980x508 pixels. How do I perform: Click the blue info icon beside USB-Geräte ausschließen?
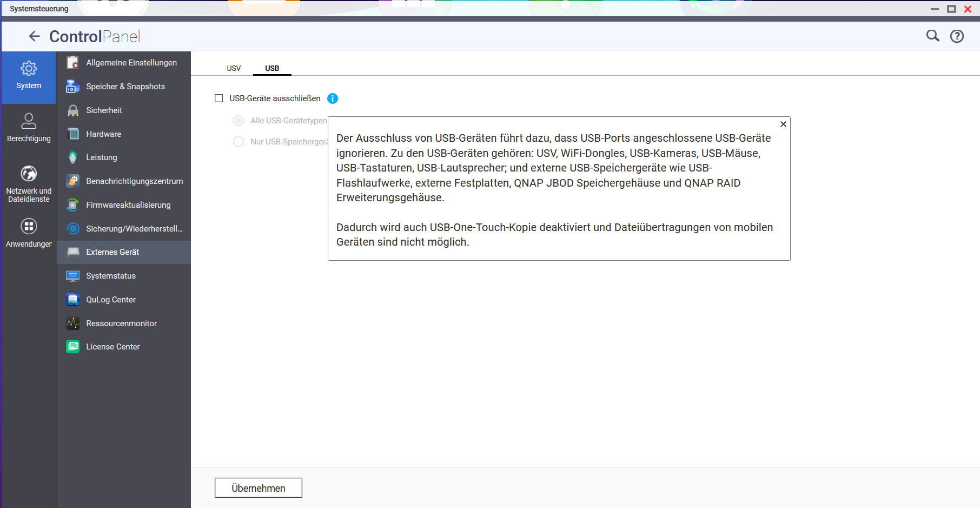[333, 98]
